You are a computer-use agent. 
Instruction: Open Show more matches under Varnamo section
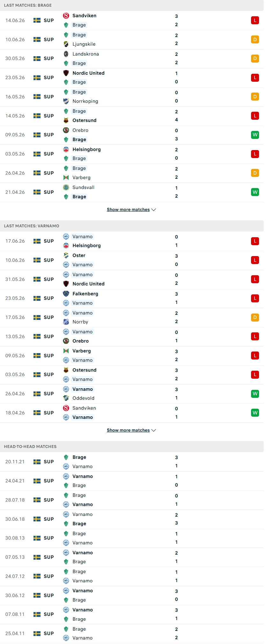coord(128,430)
